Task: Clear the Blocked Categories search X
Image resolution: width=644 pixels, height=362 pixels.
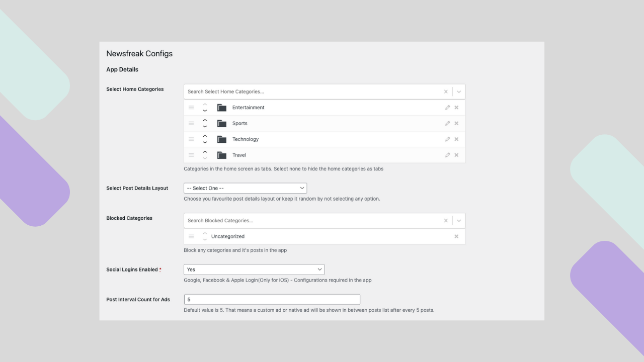Action: click(446, 220)
